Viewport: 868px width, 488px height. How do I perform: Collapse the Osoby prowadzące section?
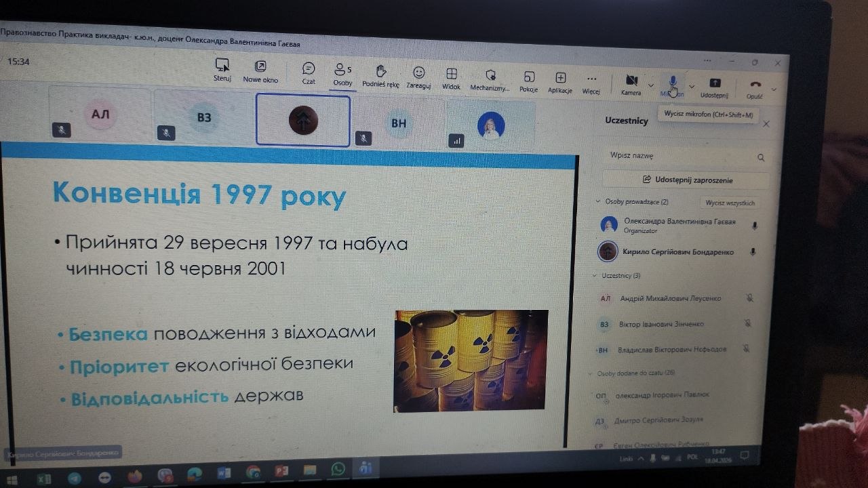[598, 201]
